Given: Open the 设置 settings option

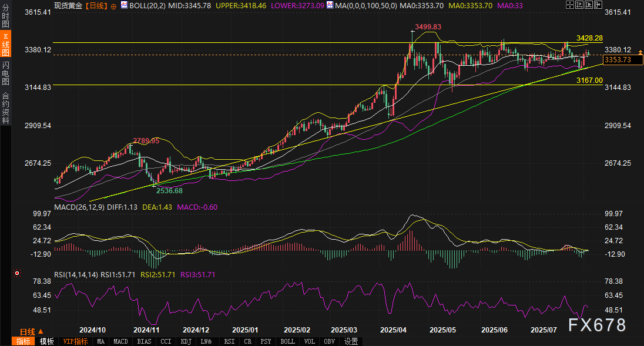Looking at the screenshot, I should [x=351, y=341].
